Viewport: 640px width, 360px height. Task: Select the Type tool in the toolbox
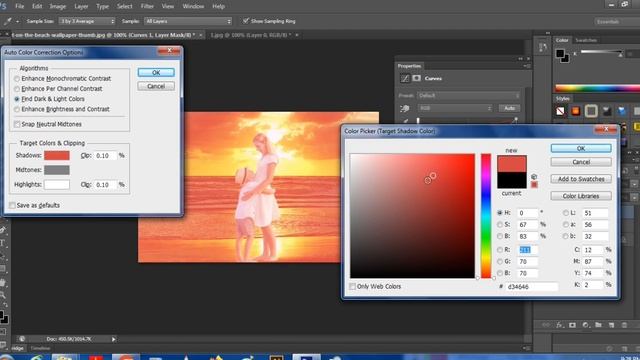tap(2, 243)
